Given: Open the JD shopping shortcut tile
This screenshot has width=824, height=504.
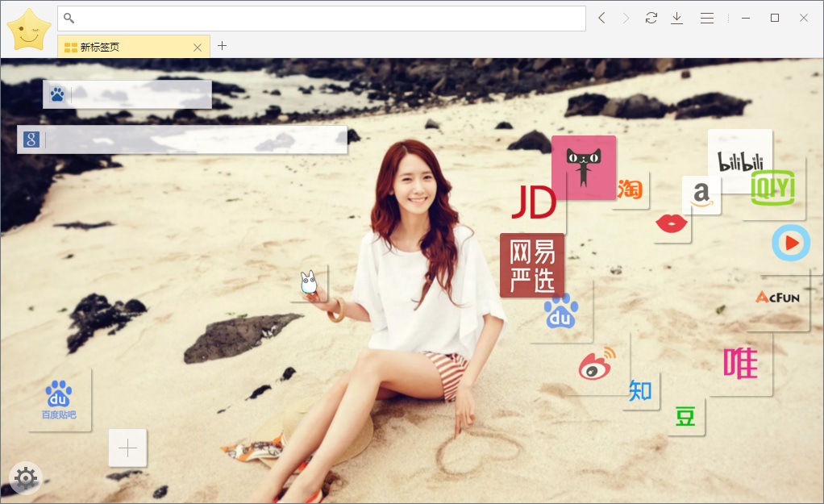Looking at the screenshot, I should tap(534, 202).
